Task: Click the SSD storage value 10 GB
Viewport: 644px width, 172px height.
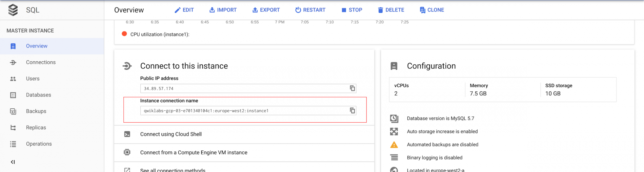Action: coord(553,93)
